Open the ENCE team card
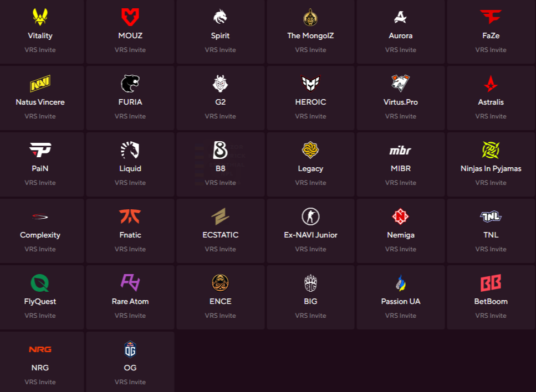Screen dimensions: 536x392 [220, 297]
